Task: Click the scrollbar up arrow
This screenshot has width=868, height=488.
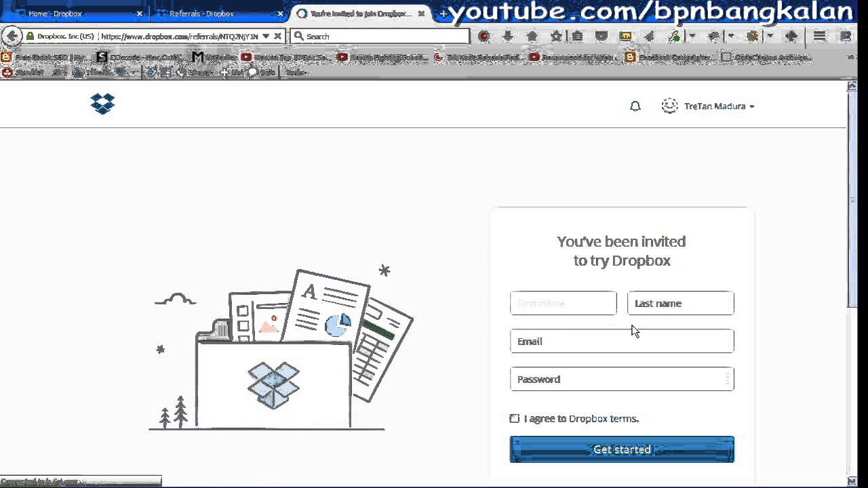Action: (x=852, y=86)
